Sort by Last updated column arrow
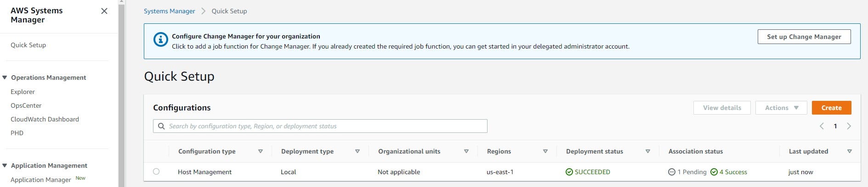 (x=850, y=151)
